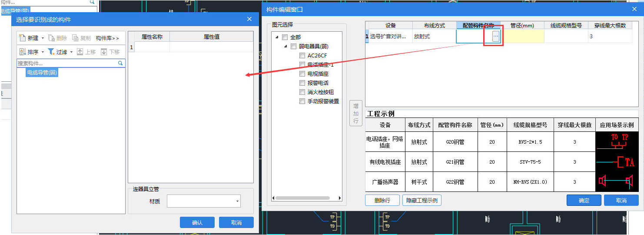Click the 下移 (Move Down) arrow icon
Screen dimensions: 644x235
coord(104,52)
